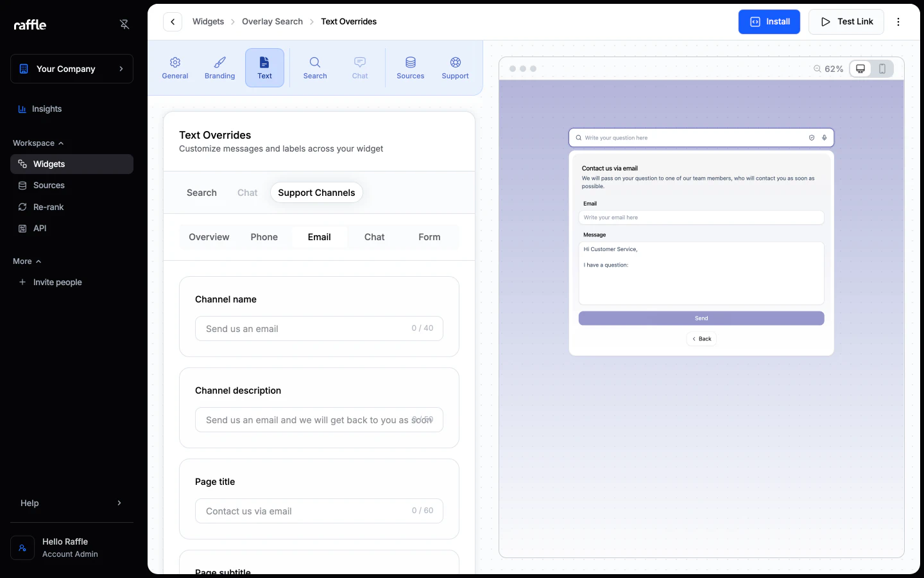
Task: Open Widgets in the sidebar
Action: point(72,164)
